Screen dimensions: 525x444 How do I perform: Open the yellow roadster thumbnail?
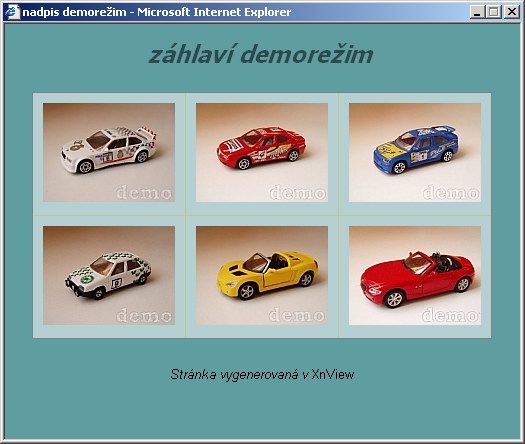[262, 275]
